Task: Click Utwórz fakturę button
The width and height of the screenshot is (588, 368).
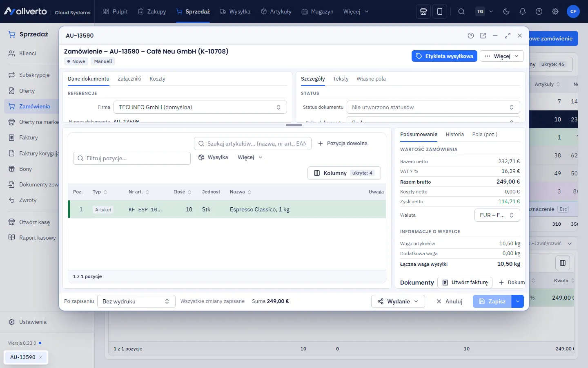Action: pos(465,283)
